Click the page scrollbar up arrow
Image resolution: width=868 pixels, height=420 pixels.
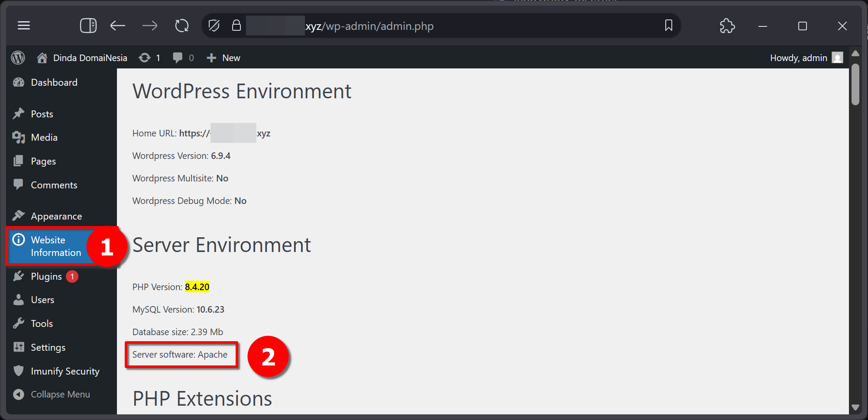(x=855, y=54)
